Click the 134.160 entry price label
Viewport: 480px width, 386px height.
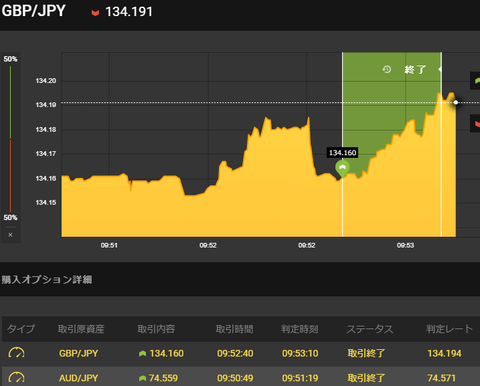tap(343, 153)
